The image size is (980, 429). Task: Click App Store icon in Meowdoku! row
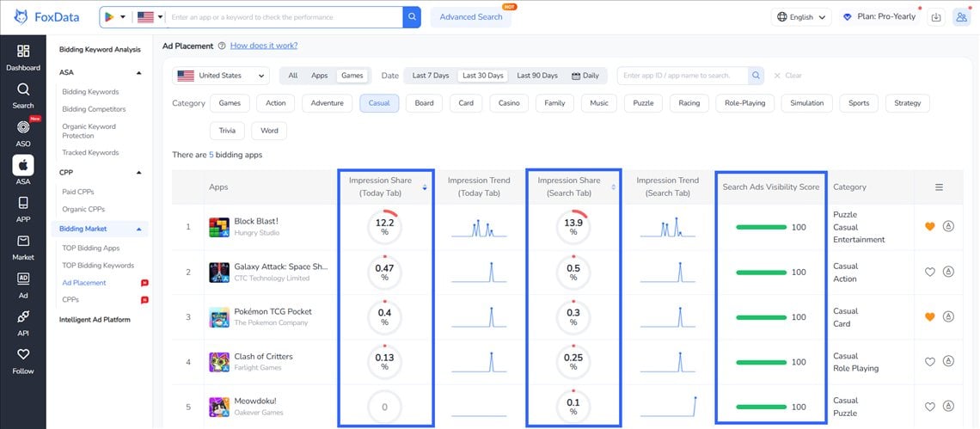coord(948,407)
